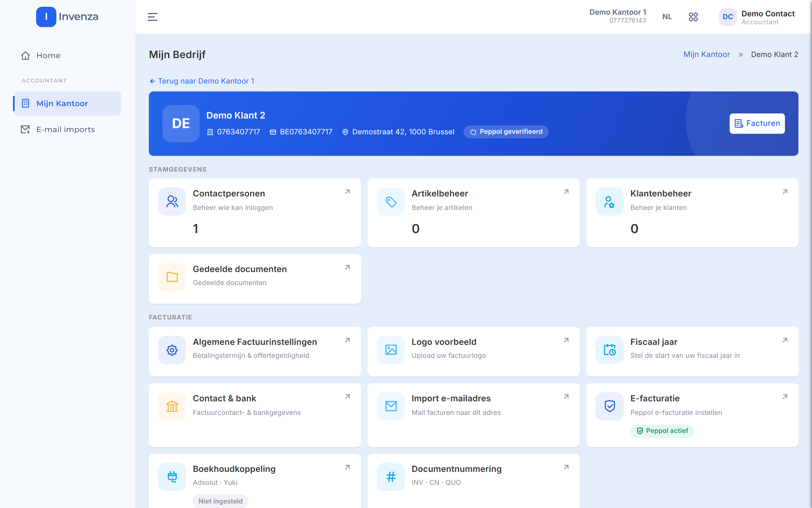Screen dimensions: 812x508
Task: Open arrow on Artikelbeheer card
Action: click(566, 192)
